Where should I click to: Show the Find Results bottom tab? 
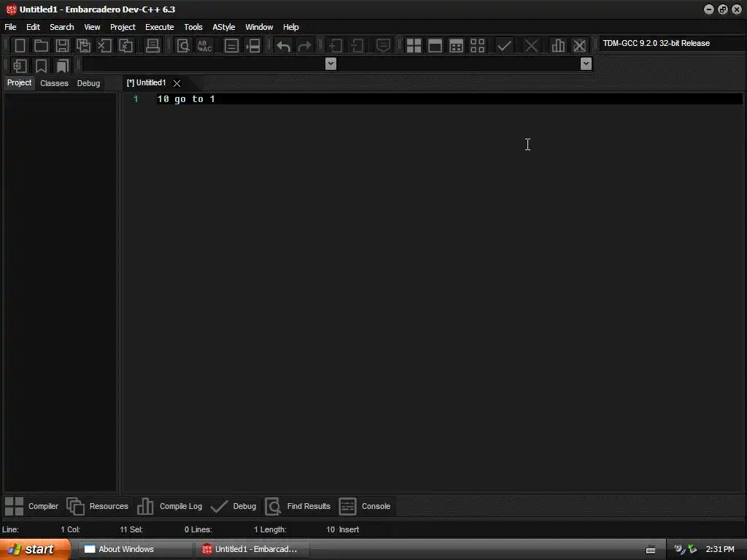[x=298, y=506]
